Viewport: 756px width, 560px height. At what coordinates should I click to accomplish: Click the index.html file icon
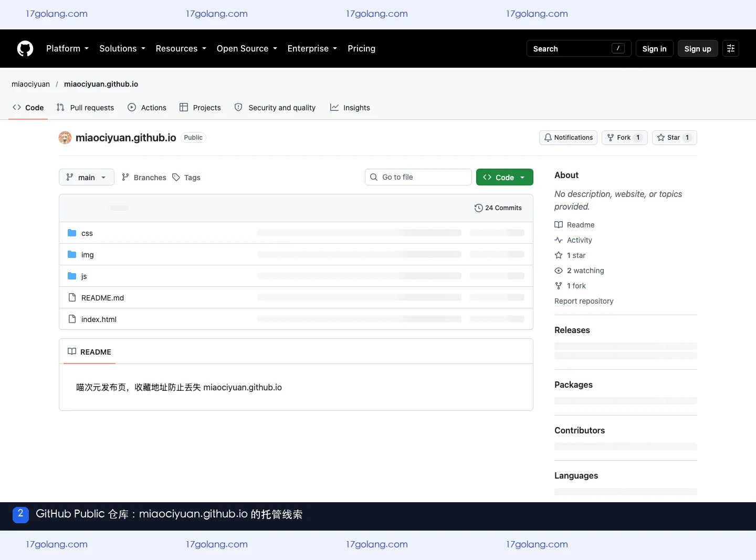pyautogui.click(x=72, y=319)
